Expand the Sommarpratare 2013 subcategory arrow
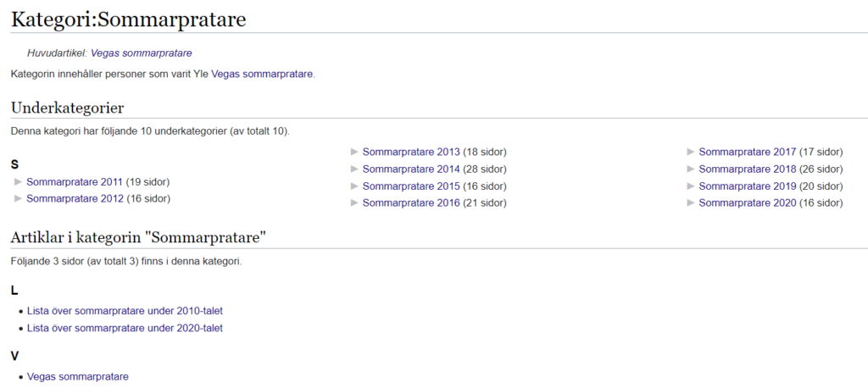 pos(354,152)
